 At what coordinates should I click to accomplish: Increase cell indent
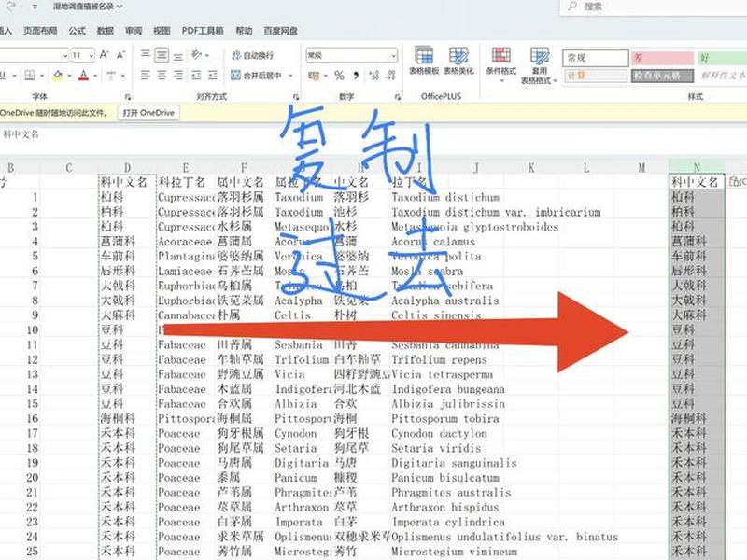point(213,76)
